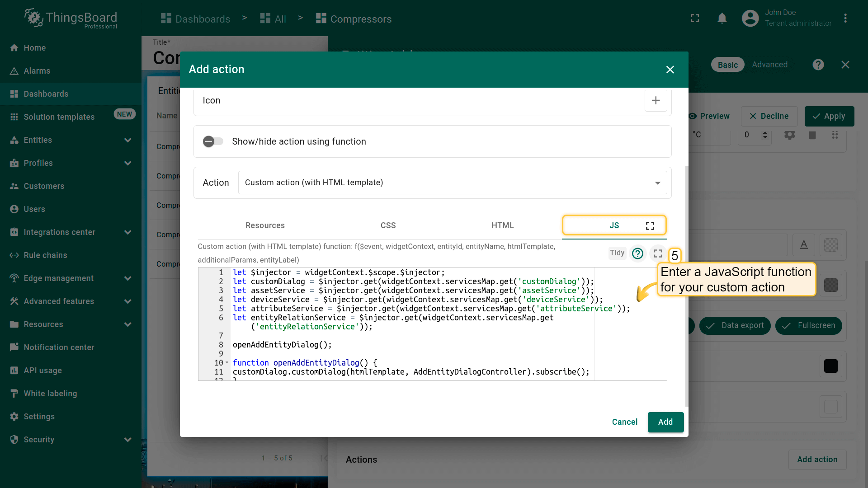Toggle Show/hide action using function
Viewport: 868px width, 488px height.
213,141
